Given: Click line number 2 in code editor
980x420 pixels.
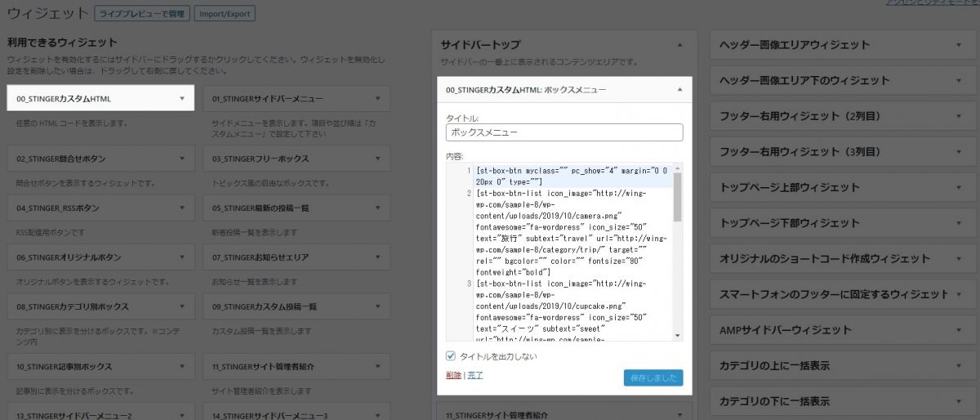Looking at the screenshot, I should pyautogui.click(x=469, y=193).
